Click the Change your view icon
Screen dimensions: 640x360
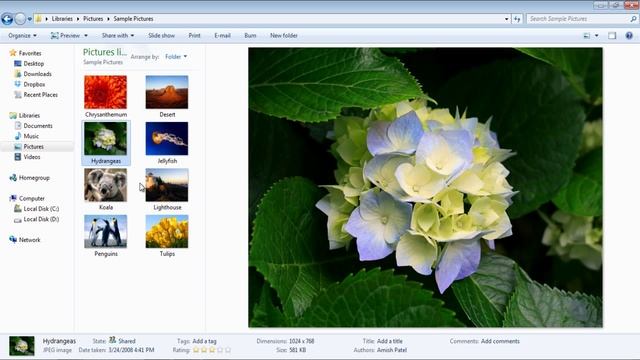coord(587,36)
